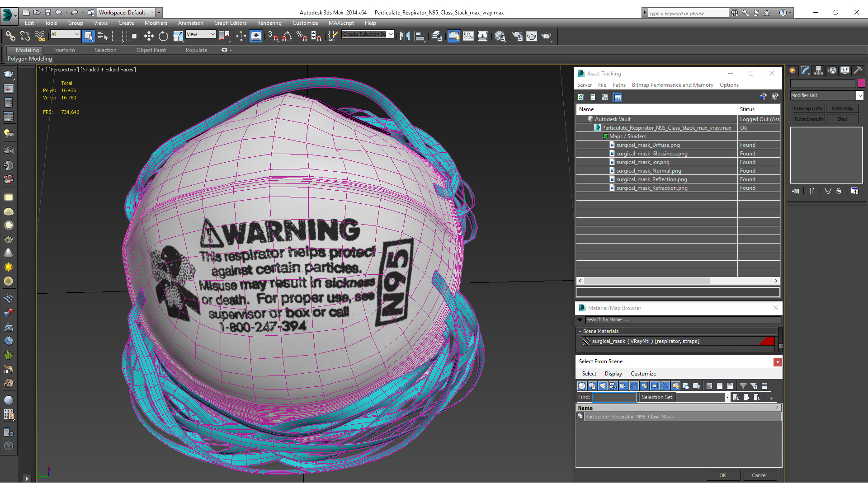Click the Asset Tracking horizontal scrollbar

click(678, 281)
